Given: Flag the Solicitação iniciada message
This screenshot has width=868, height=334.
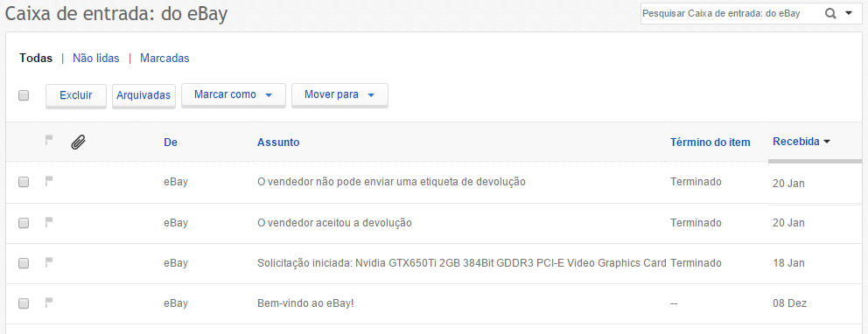Looking at the screenshot, I should 49,262.
